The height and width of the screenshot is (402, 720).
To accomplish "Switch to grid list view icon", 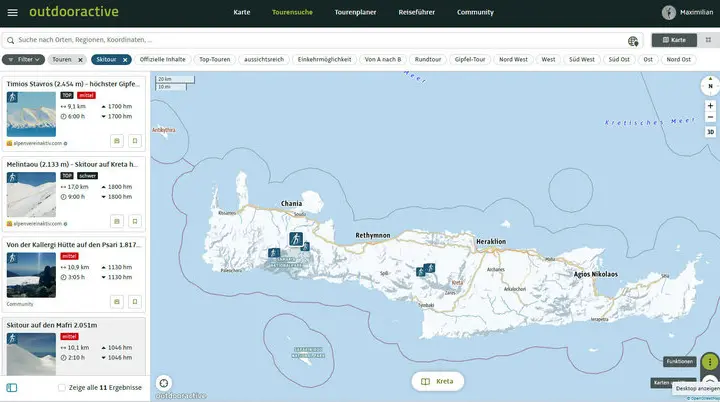I will tap(705, 40).
